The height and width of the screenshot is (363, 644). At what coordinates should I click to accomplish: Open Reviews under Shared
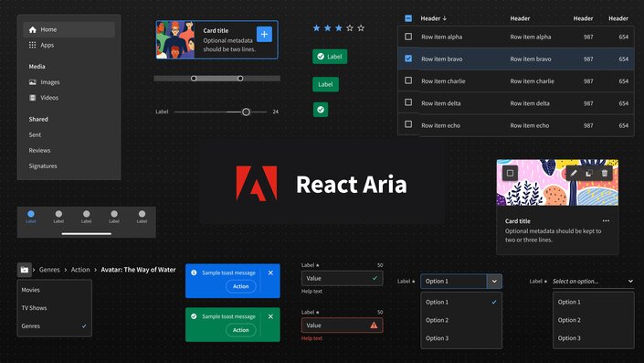pos(39,151)
